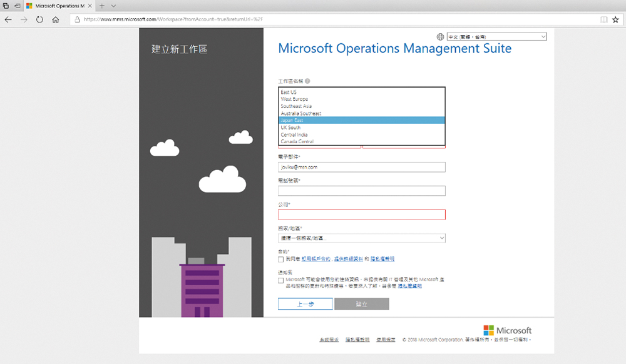
Task: Go back to the previous page
Action: pyautogui.click(x=8, y=19)
